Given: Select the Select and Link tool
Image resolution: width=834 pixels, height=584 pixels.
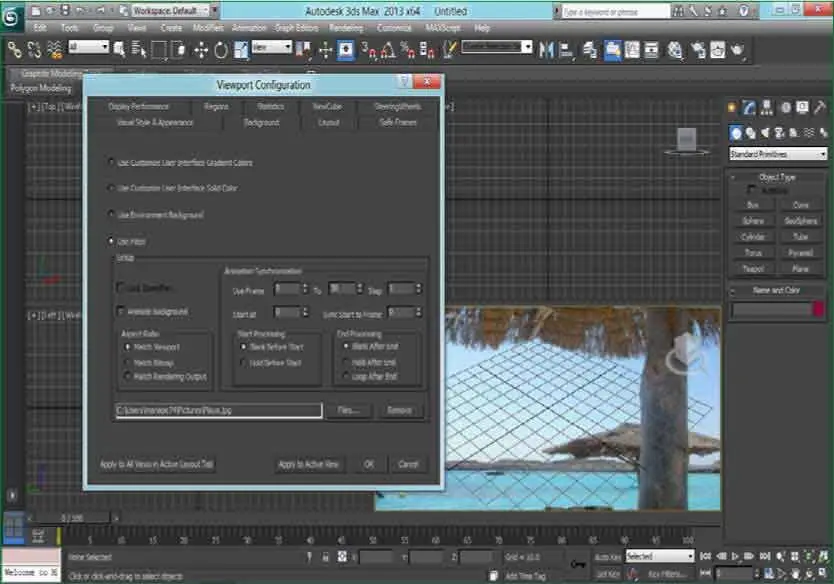Looking at the screenshot, I should pos(14,50).
